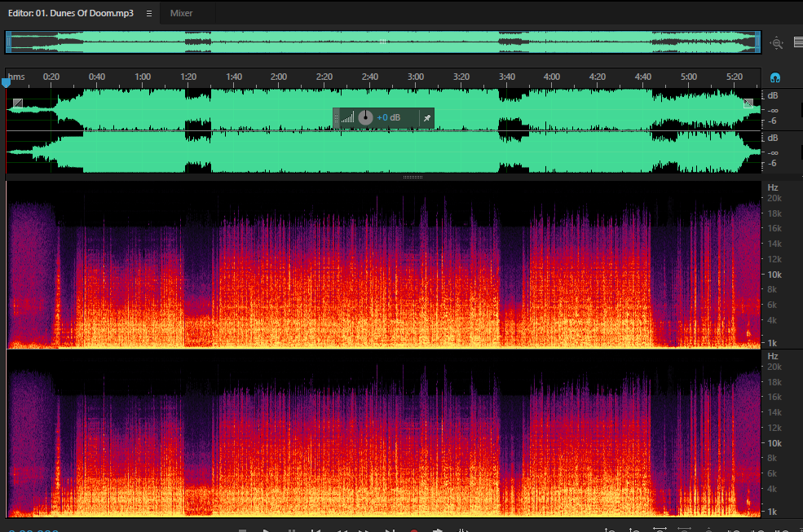Click the 1:40 mark on the time ruler

(234, 77)
